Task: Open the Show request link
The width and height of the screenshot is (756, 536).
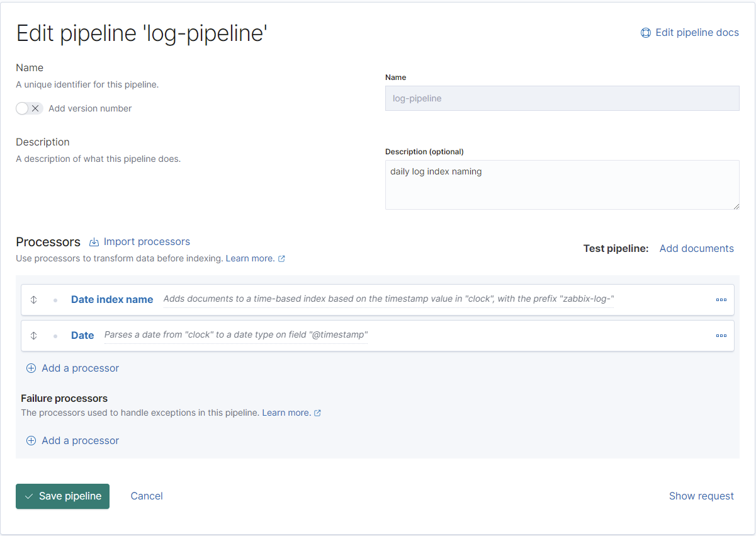Action: [701, 496]
